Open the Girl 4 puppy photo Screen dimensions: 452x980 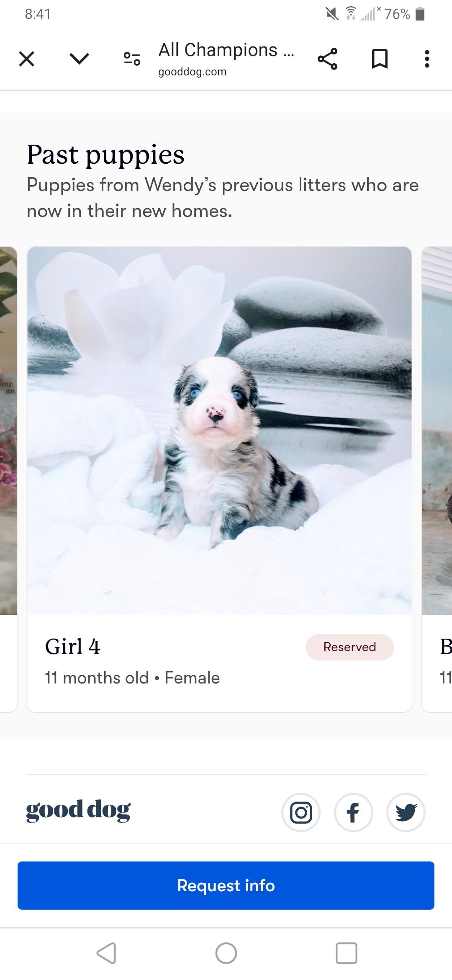coord(219,431)
